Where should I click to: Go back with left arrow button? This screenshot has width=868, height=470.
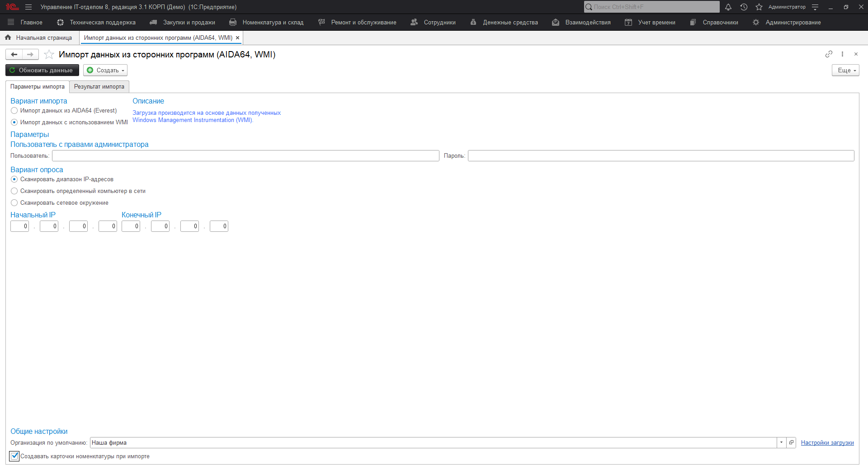coord(14,55)
